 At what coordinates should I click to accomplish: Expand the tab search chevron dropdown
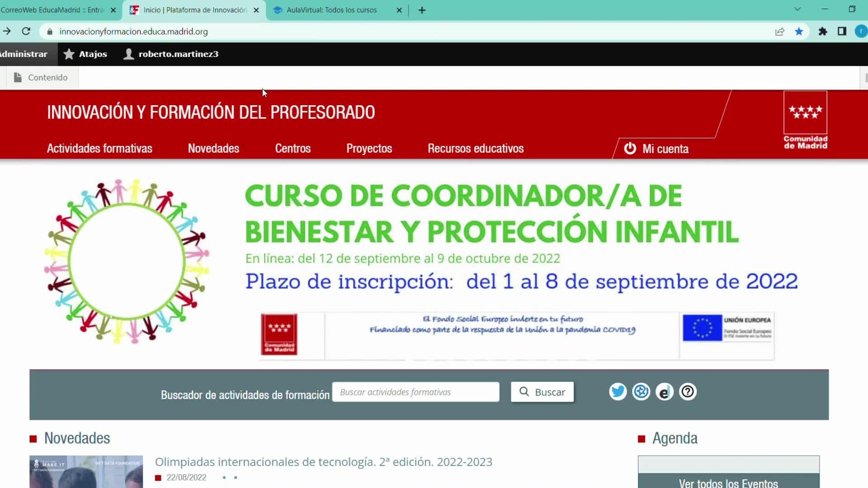(x=797, y=9)
